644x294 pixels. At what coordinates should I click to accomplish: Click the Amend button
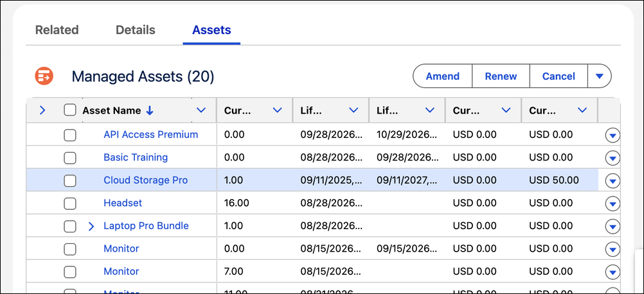442,76
